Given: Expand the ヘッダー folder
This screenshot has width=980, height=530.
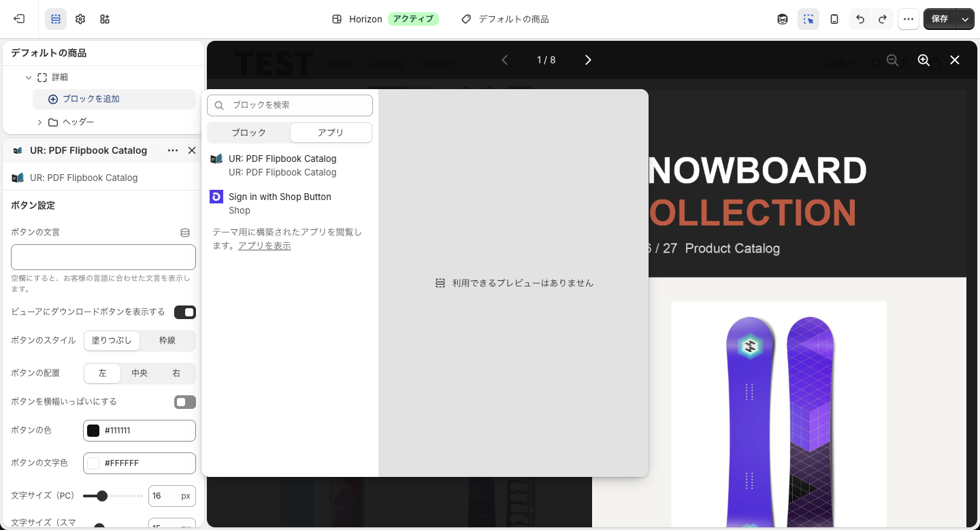Looking at the screenshot, I should 39,122.
